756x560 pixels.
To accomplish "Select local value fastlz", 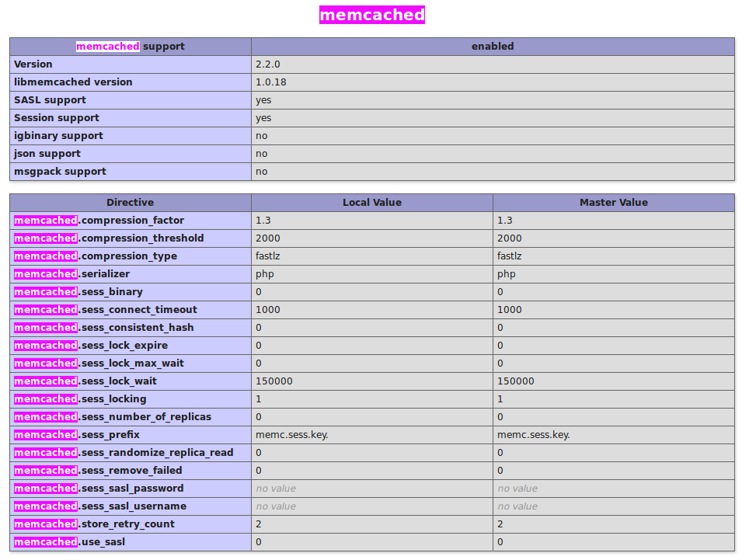I will tap(267, 256).
